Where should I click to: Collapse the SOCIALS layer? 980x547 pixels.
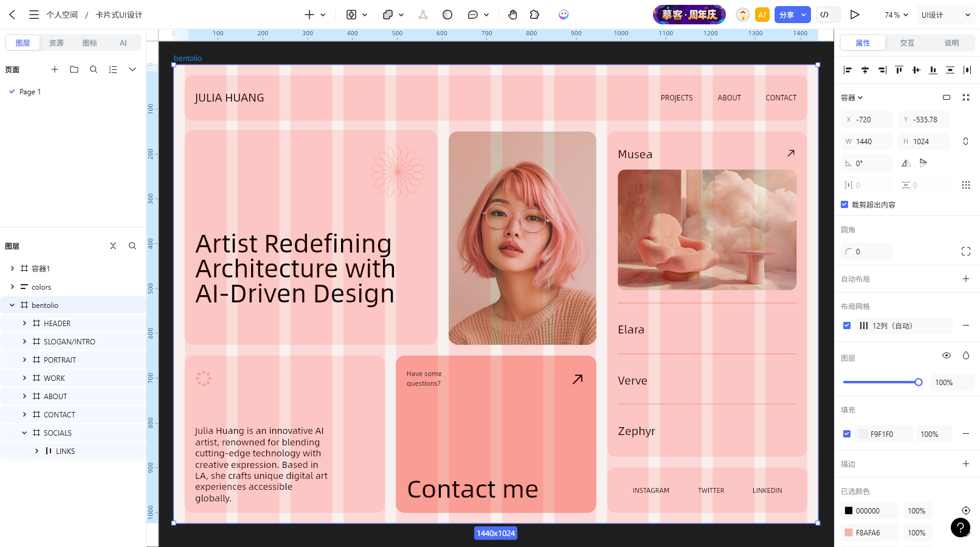click(24, 433)
